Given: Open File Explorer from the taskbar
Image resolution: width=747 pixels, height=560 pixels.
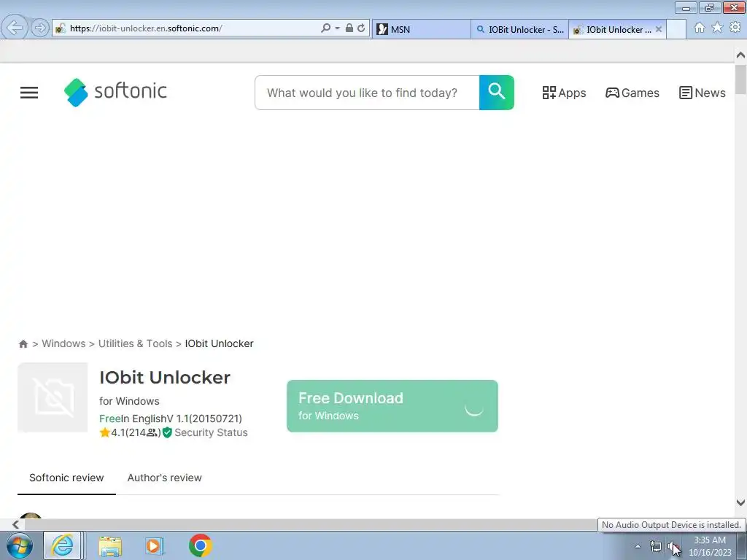Looking at the screenshot, I should pyautogui.click(x=110, y=545).
